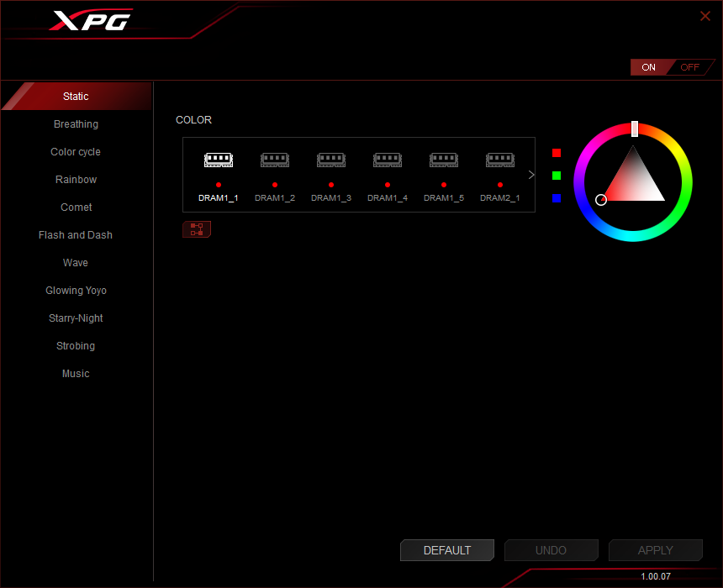Click the saturation triangle selector circle
This screenshot has height=588, width=723.
(601, 200)
